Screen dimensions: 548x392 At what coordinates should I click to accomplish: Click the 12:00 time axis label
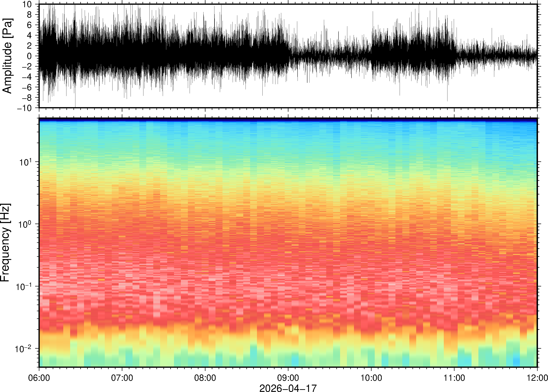[x=537, y=378]
